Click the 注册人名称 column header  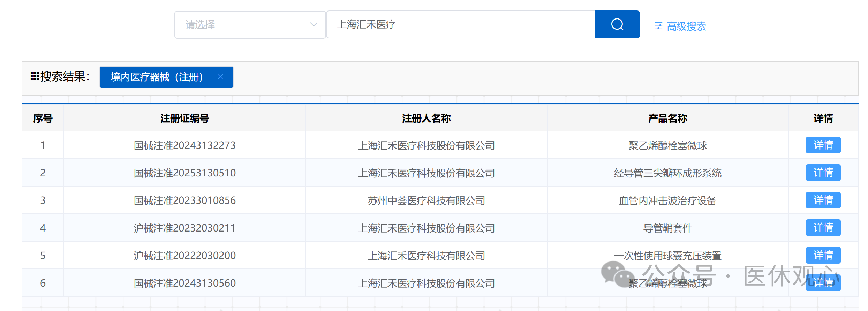click(426, 119)
